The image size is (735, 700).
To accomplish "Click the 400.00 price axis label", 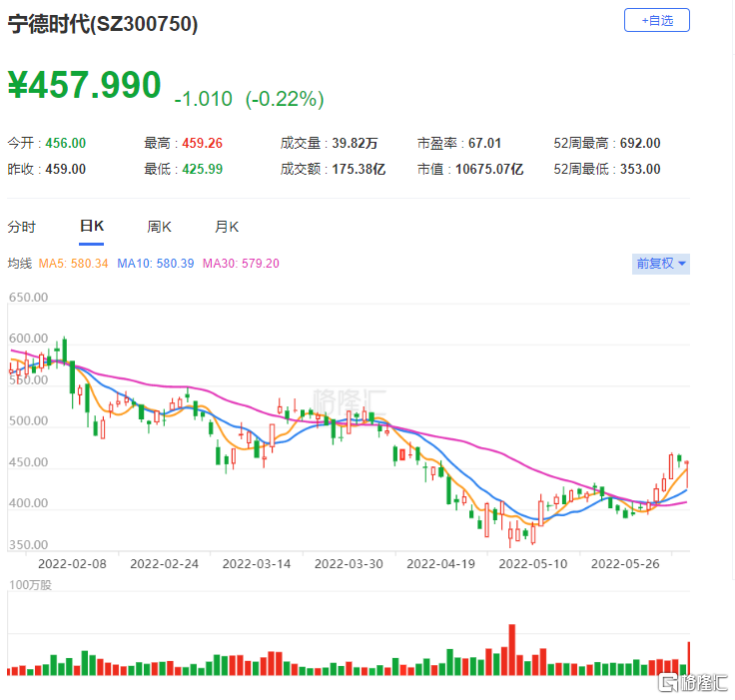I will click(x=28, y=503).
